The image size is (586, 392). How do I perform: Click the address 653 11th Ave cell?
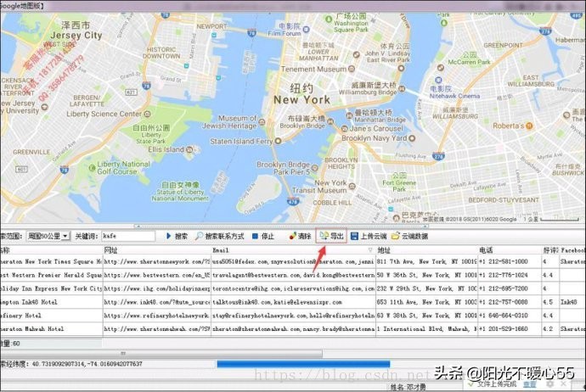[426, 302]
